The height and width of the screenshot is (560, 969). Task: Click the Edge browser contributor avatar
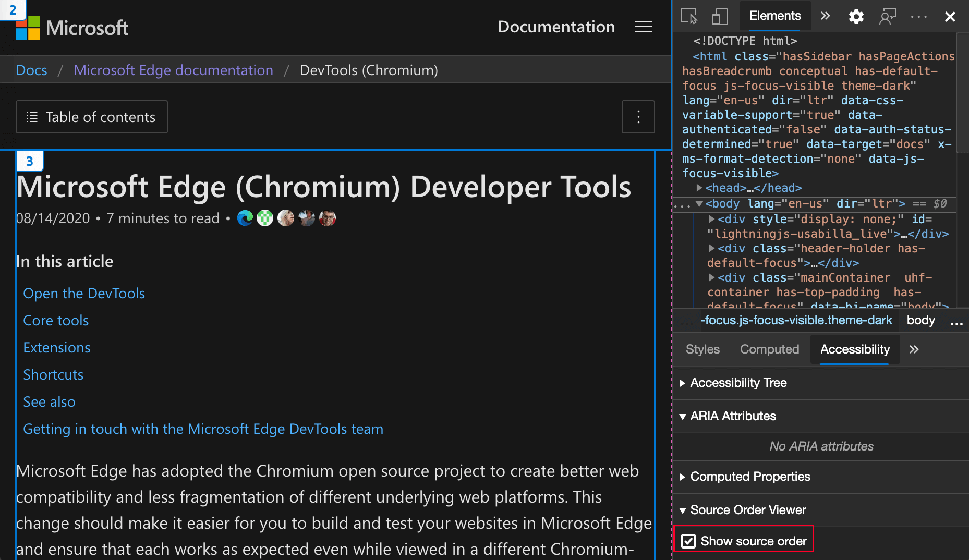245,218
